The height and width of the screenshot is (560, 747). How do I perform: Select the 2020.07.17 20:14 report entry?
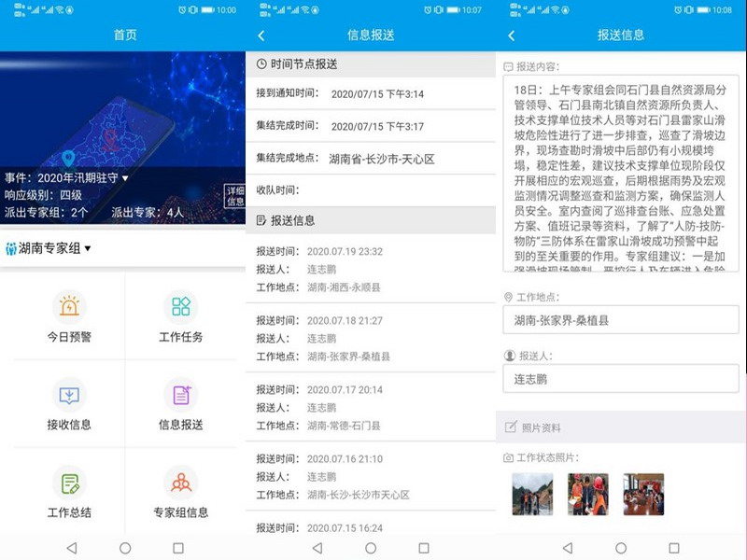click(x=371, y=407)
